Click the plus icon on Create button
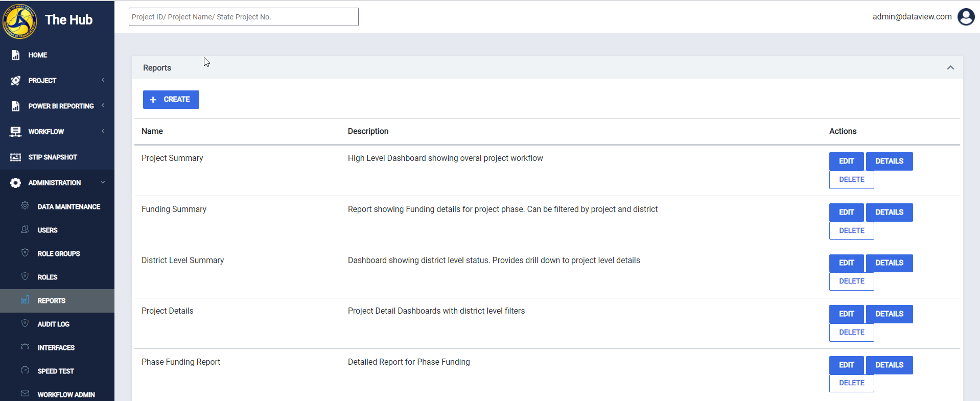The width and height of the screenshot is (980, 401). point(153,100)
